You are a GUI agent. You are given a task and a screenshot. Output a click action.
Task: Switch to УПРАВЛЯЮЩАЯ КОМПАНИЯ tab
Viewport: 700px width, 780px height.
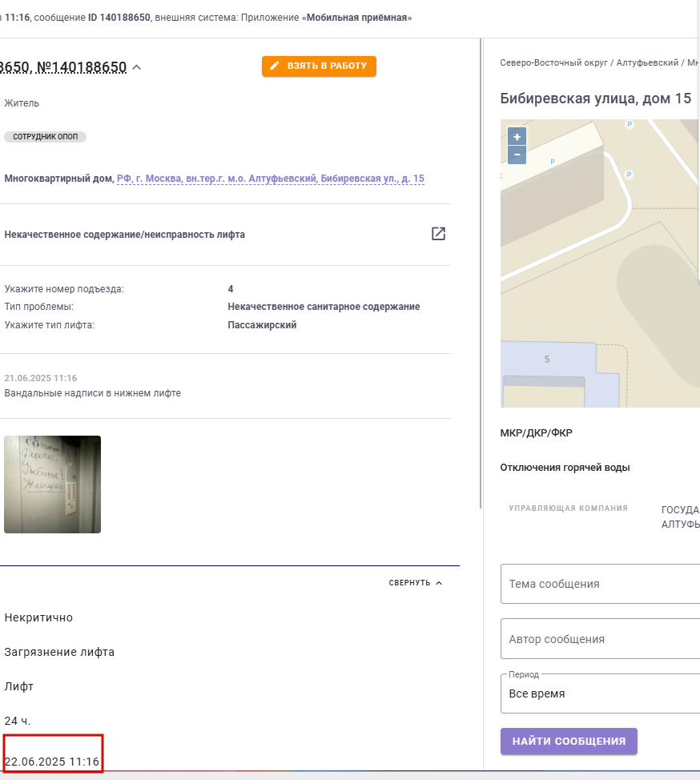coord(568,509)
